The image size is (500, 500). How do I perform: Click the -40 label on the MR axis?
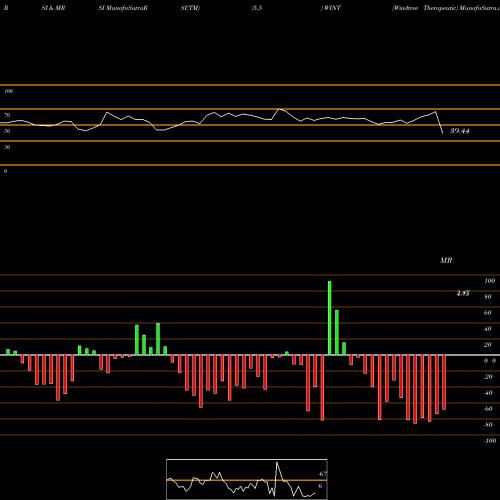tap(488, 393)
